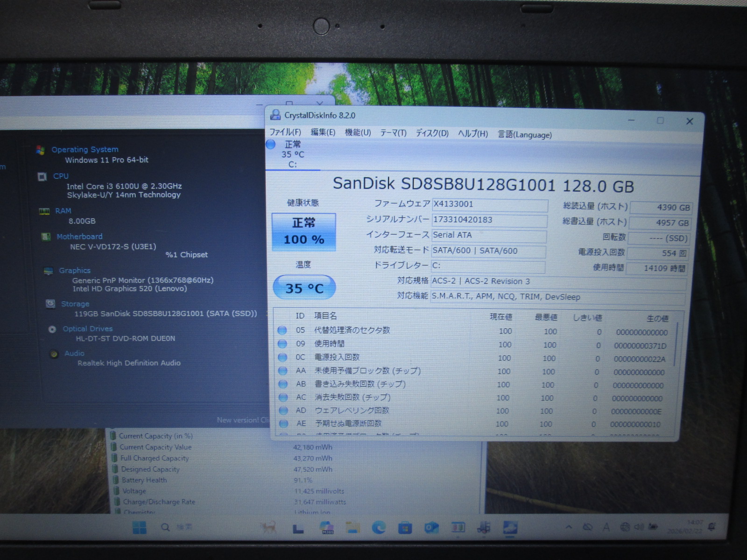This screenshot has width=747, height=560.
Task: Open File Explorer from the taskbar
Action: click(x=352, y=528)
